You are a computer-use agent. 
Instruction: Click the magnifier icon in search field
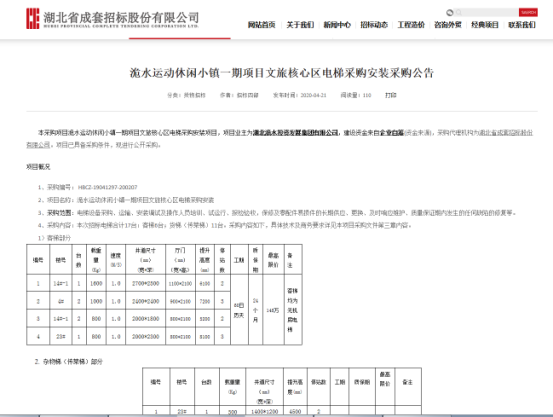(458, 13)
